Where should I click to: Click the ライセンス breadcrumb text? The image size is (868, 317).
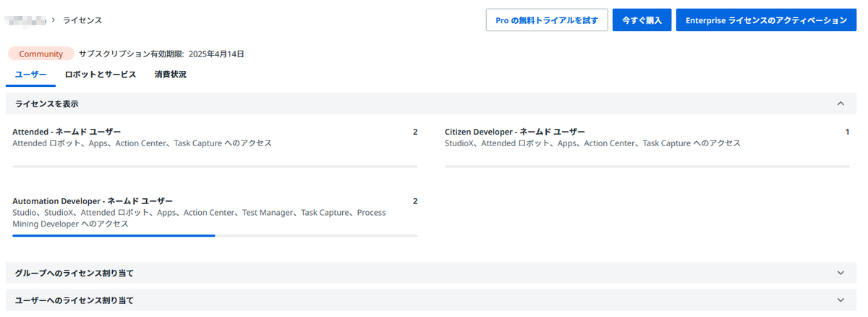tap(82, 20)
